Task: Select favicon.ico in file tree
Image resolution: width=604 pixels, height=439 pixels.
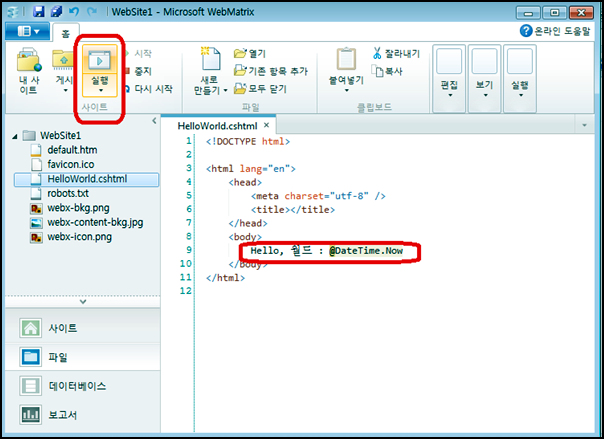Action: tap(70, 164)
